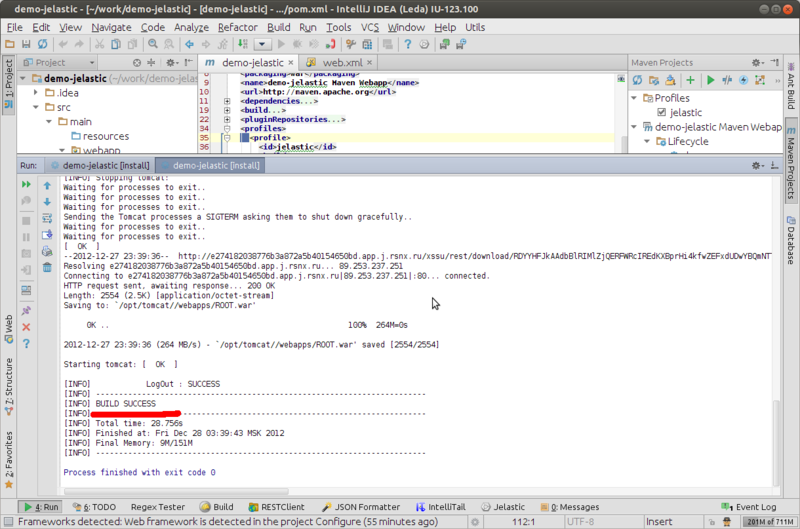
Task: Open the 6: TODO tool window
Action: pos(94,507)
